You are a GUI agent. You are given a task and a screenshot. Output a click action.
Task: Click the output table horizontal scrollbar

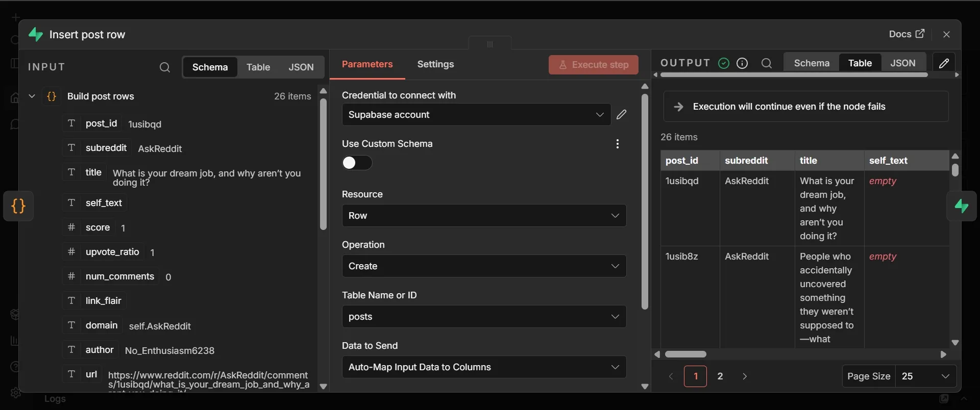(x=685, y=354)
